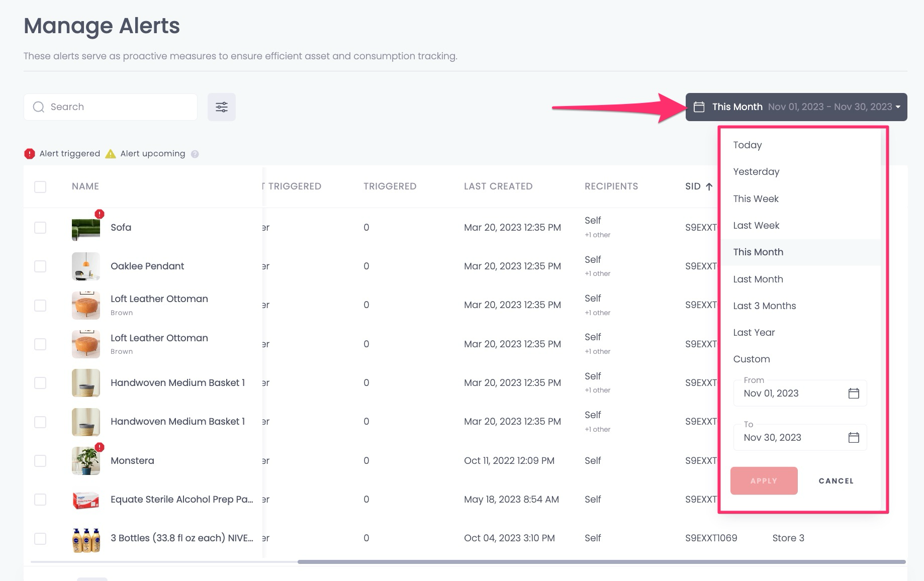Choose Last Week date range
This screenshot has width=924, height=581.
[801, 226]
